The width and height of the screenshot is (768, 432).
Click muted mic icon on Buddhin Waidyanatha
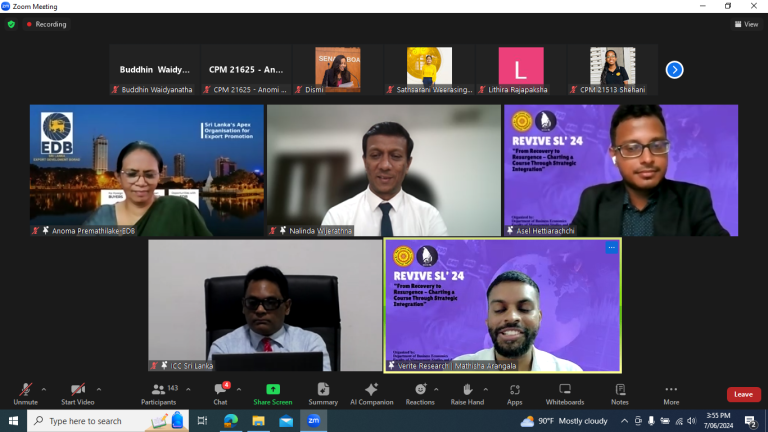coord(115,90)
